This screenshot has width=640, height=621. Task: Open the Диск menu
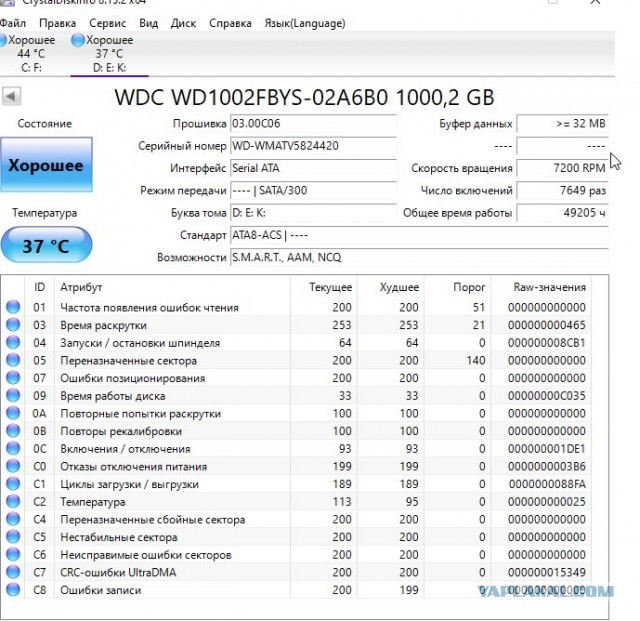coord(183,23)
